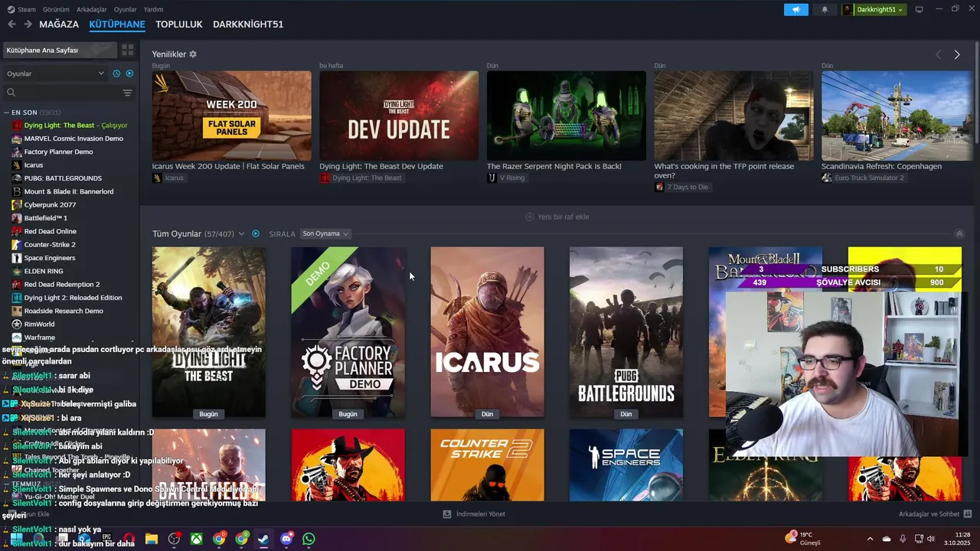Screen dimensions: 980x551
Task: Open OBS Studio from the taskbar
Action: click(175, 539)
